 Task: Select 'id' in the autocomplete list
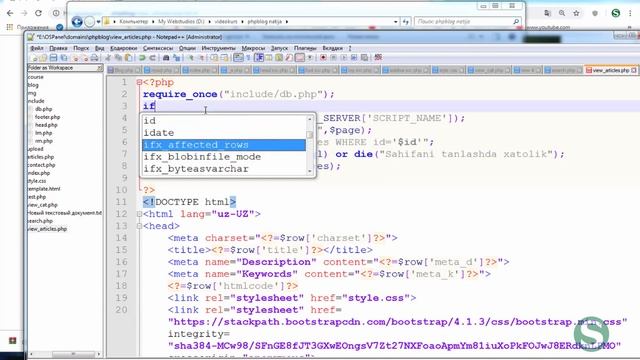(224, 121)
